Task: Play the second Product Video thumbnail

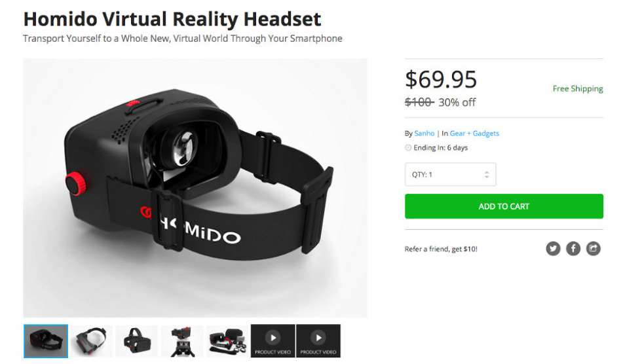Action: [x=318, y=340]
